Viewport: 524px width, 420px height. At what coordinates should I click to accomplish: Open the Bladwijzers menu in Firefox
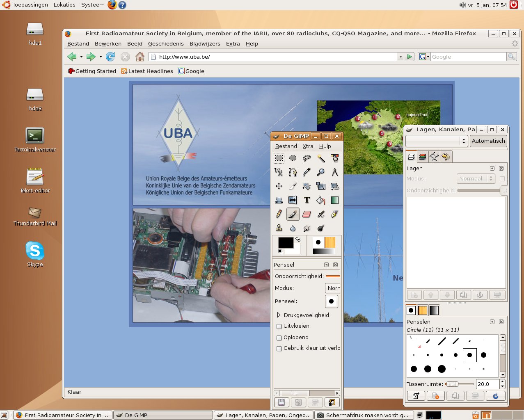pyautogui.click(x=205, y=44)
